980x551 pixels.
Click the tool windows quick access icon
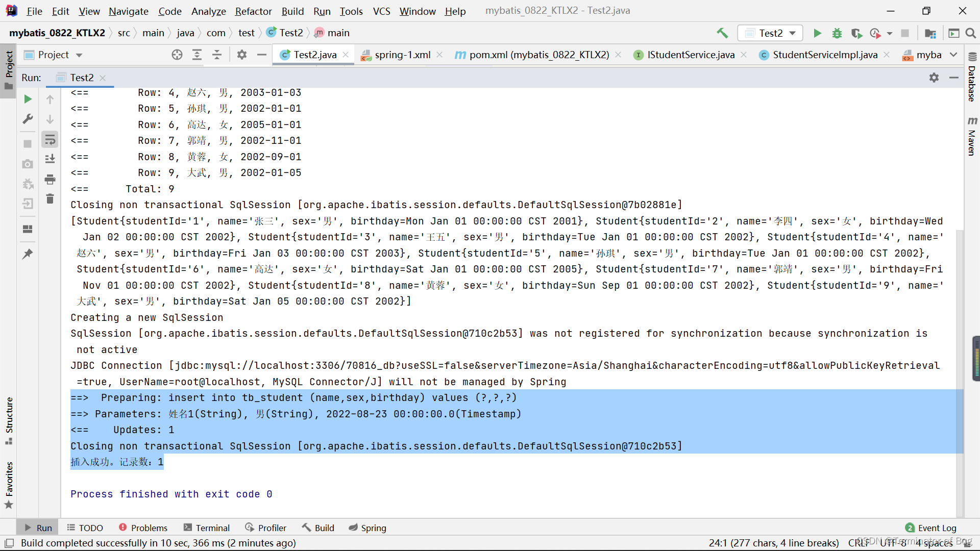click(x=9, y=543)
